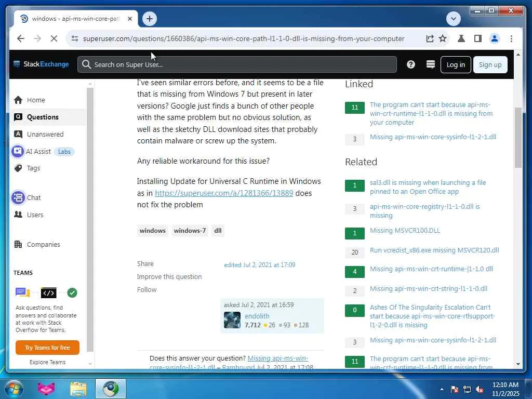Viewport: 532px width, 399px height.
Task: Open linked Missing api-ms-win-core-sysinfo-l1-2-1.dll
Action: [433, 137]
